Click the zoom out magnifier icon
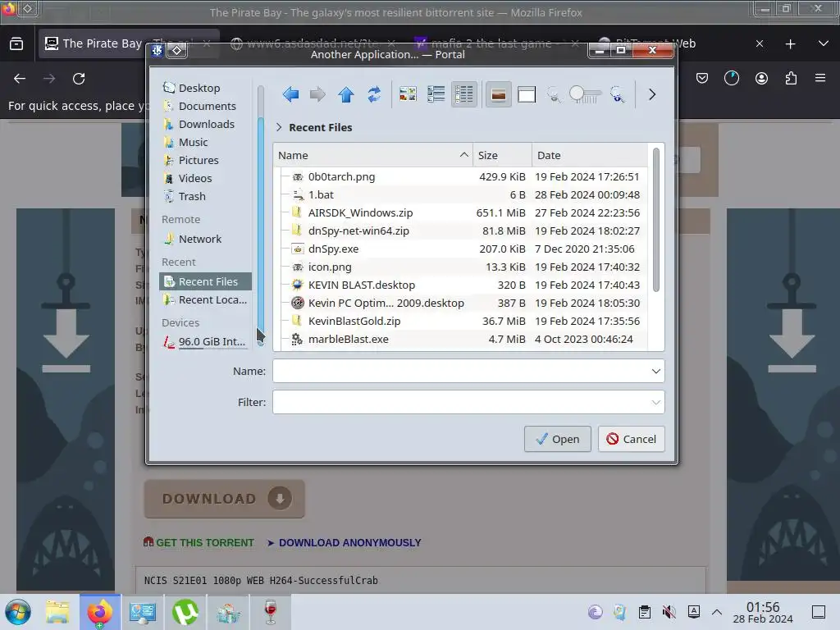This screenshot has height=630, width=840. click(554, 95)
